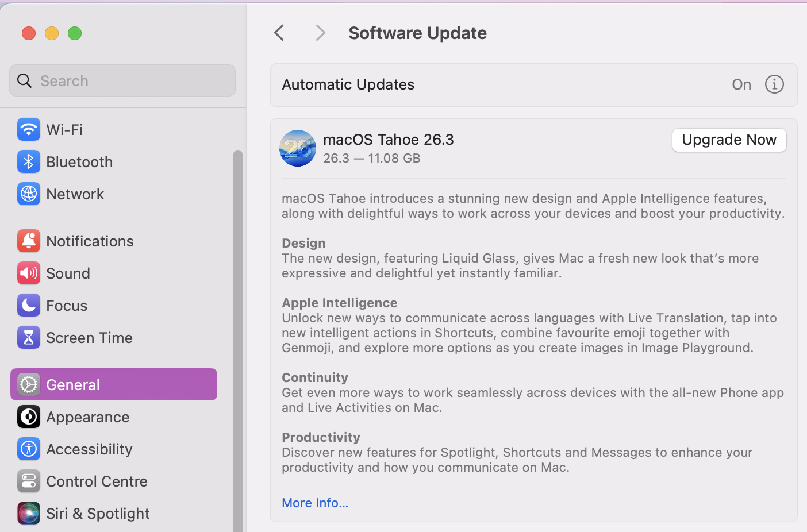Select the General settings gear icon
Screen dimensions: 807x532
coord(29,384)
